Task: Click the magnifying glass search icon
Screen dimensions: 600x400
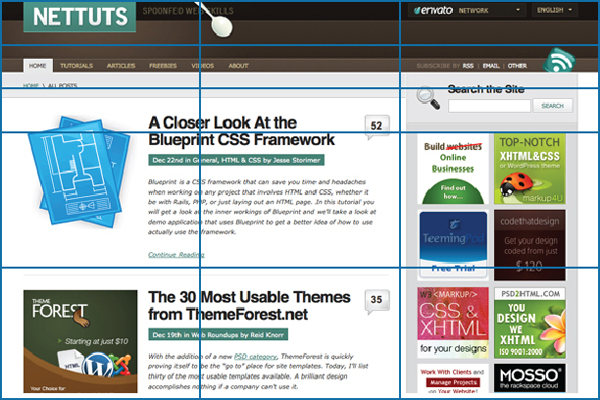Action: click(429, 97)
